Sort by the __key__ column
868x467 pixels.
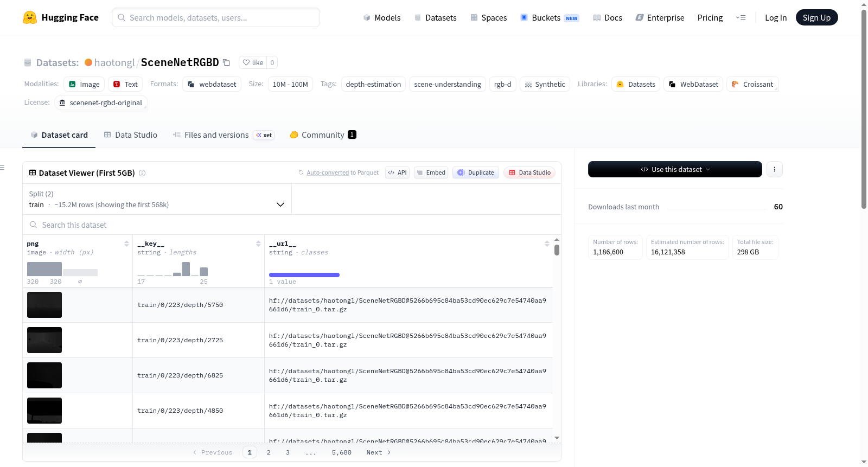tap(258, 244)
